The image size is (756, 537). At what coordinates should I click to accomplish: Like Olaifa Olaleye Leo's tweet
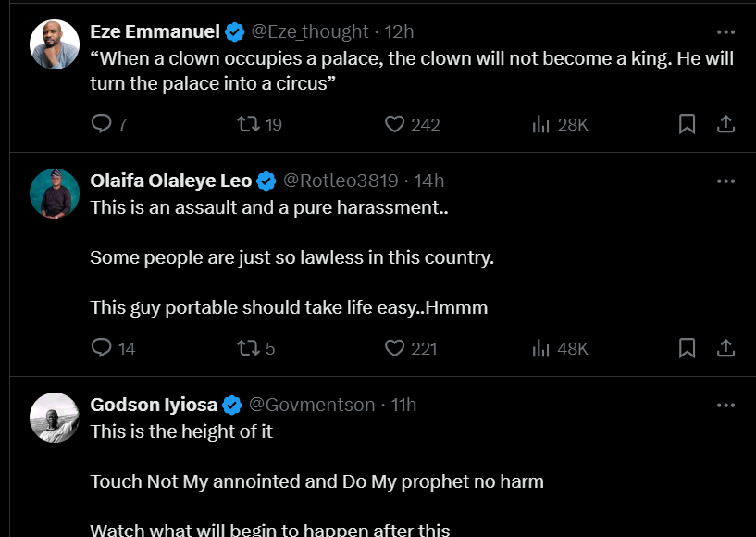[395, 348]
